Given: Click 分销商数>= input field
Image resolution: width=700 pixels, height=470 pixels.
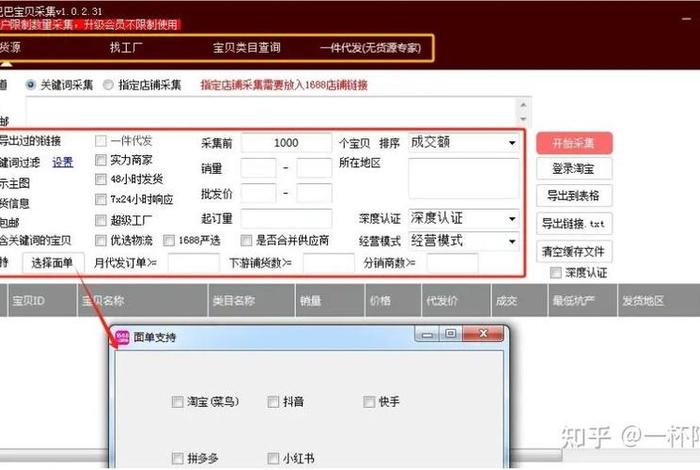Looking at the screenshot, I should point(452,263).
